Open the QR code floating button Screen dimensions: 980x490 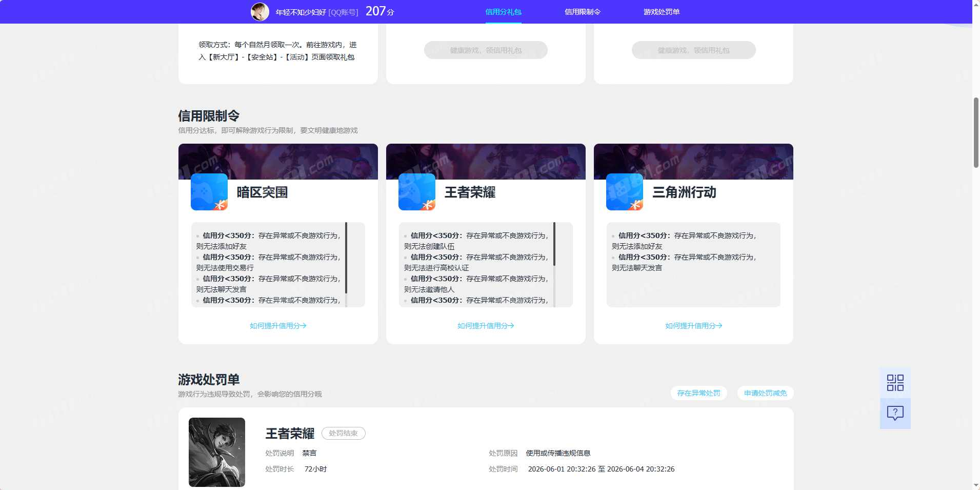click(895, 383)
